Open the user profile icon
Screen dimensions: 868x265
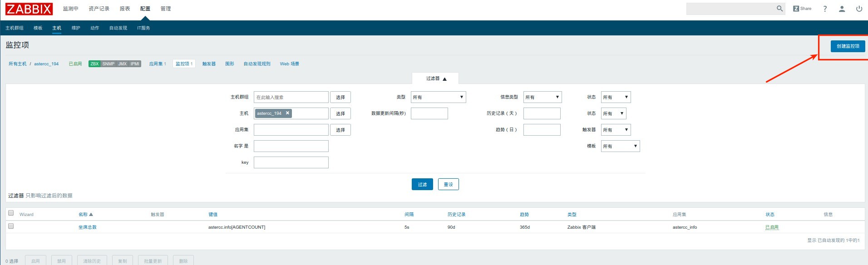click(842, 9)
